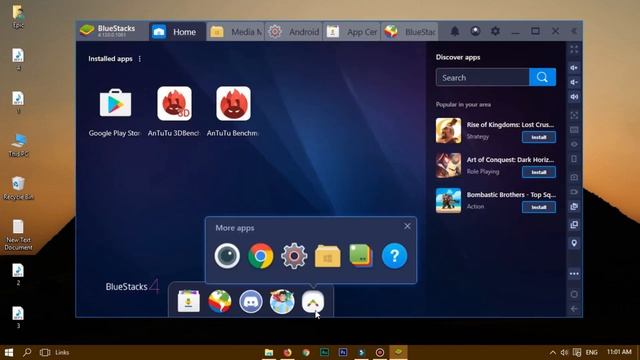Open account profile icon in title bar
The image size is (640, 360).
pyautogui.click(x=475, y=31)
